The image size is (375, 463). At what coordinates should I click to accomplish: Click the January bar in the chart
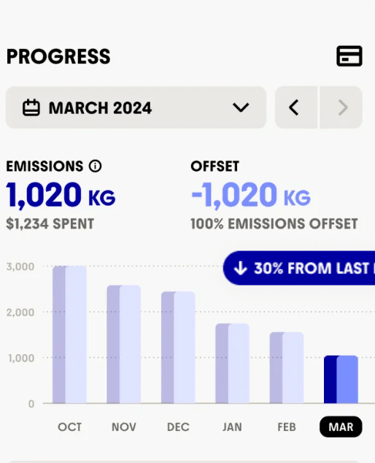tap(232, 363)
